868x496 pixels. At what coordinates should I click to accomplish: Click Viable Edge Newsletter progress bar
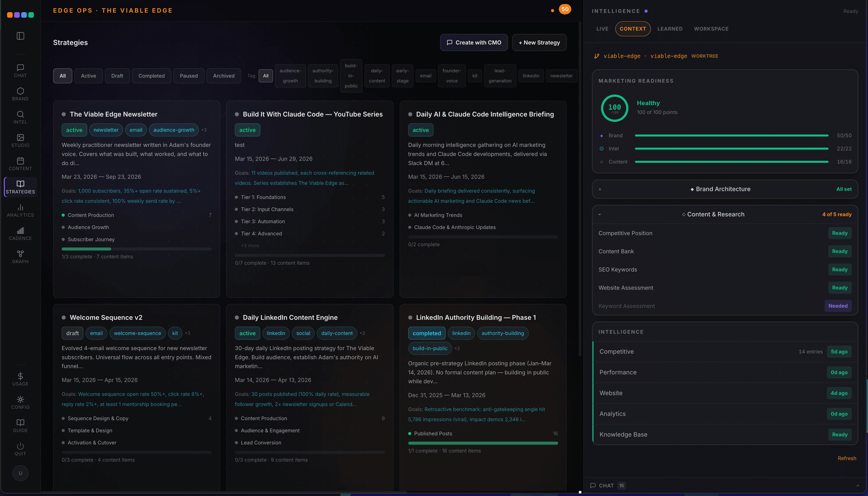(x=136, y=249)
